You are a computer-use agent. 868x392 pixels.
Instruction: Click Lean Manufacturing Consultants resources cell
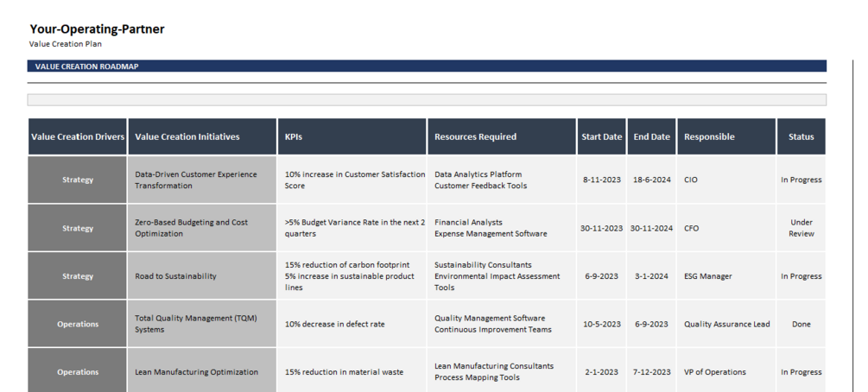pos(502,370)
